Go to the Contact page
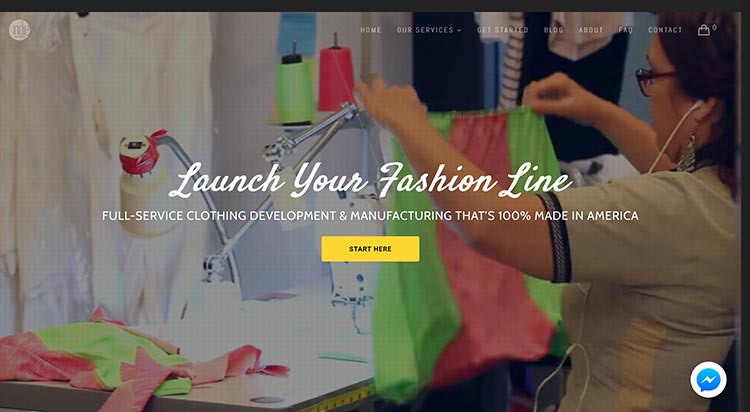Screen dimensions: 750x412 point(665,30)
